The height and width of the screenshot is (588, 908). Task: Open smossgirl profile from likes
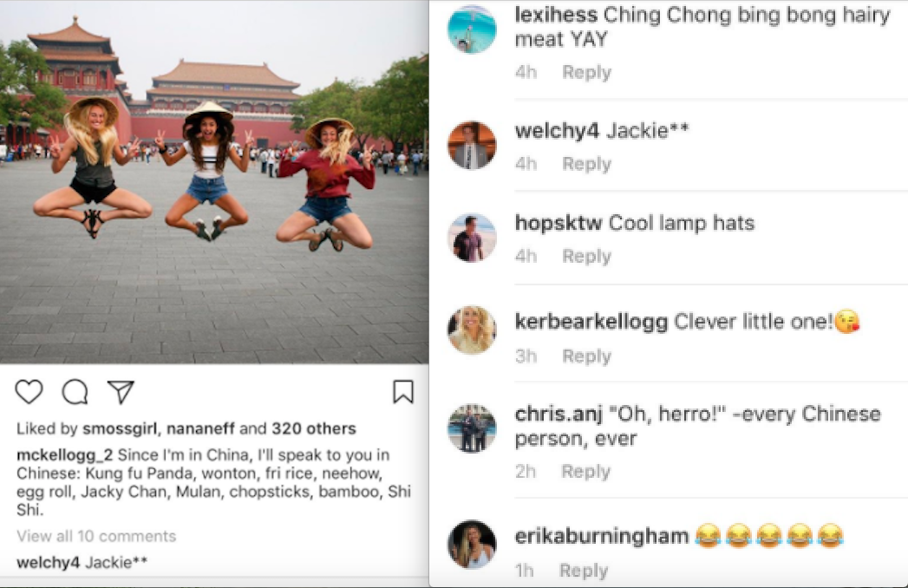coord(120,428)
